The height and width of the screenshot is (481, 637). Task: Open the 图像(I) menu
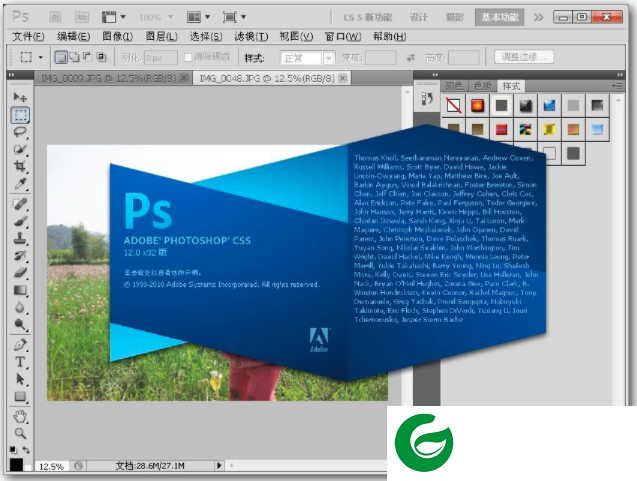click(117, 37)
